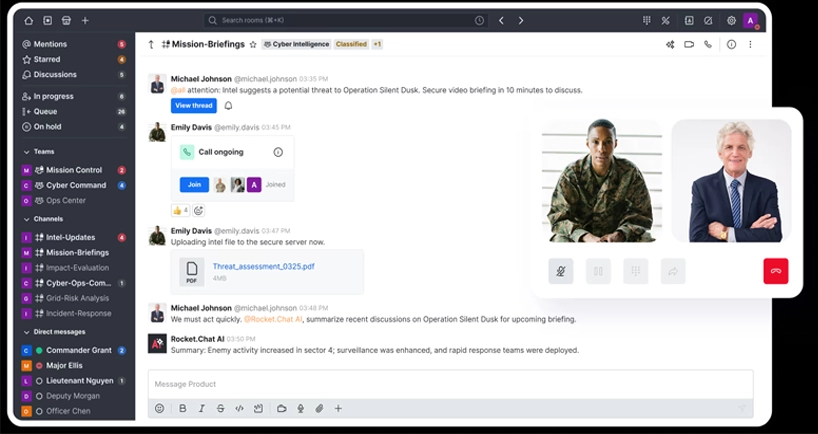This screenshot has width=818, height=434.
Task: Go back with the left arrow
Action: click(501, 20)
